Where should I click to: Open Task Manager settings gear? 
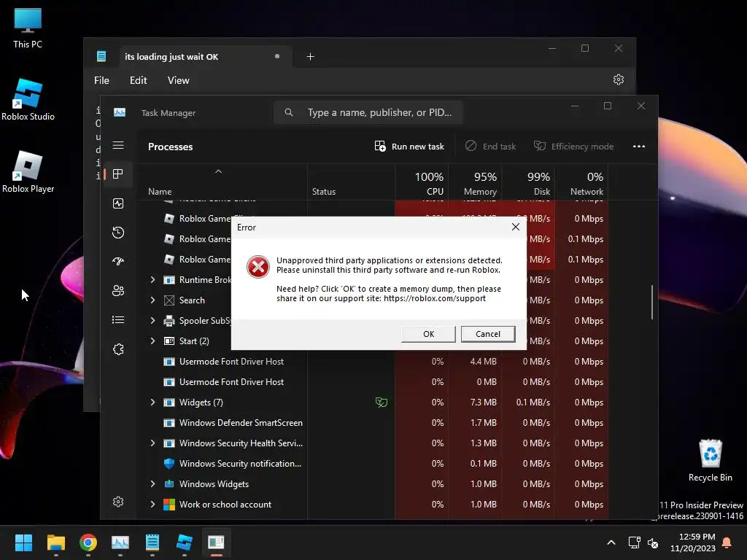point(118,502)
